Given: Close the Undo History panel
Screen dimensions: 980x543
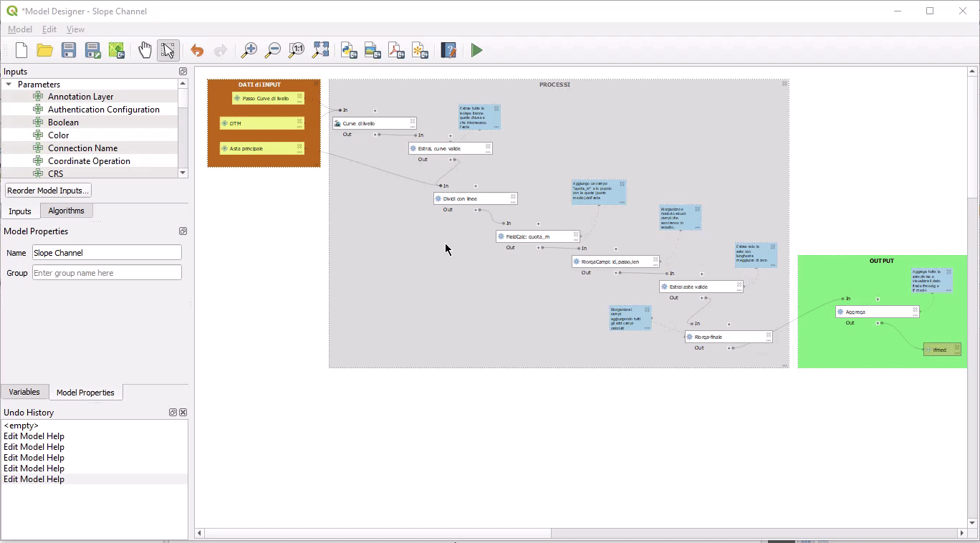Looking at the screenshot, I should coord(183,413).
